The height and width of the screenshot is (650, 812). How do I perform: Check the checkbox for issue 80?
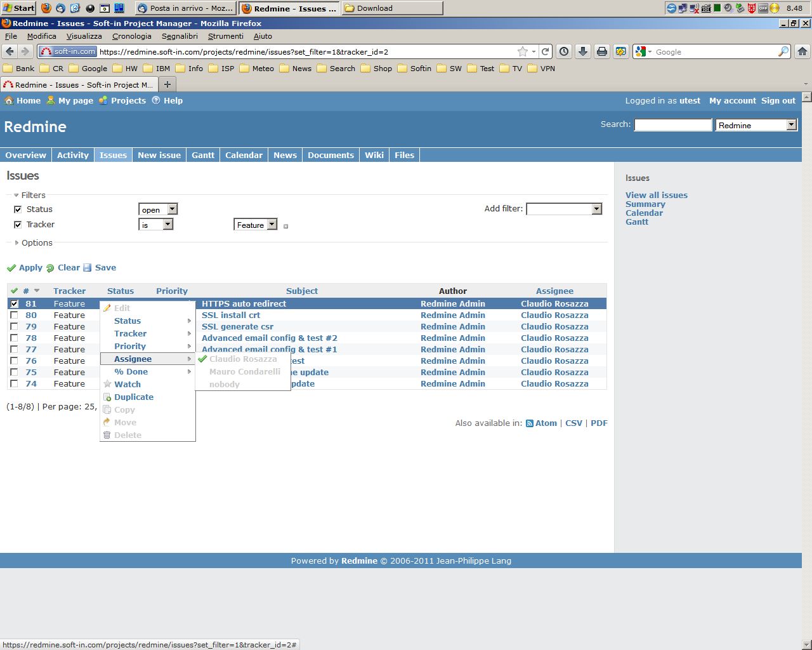[14, 315]
